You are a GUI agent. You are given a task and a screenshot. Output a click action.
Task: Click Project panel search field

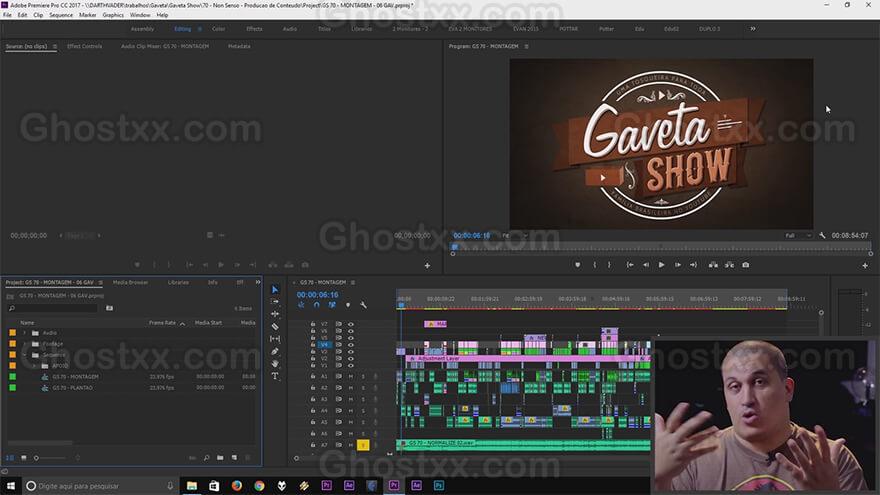pyautogui.click(x=53, y=308)
